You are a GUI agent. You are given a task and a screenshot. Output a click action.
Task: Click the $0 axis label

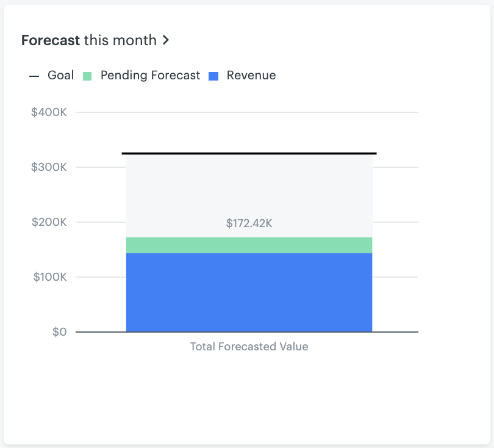pos(60,331)
